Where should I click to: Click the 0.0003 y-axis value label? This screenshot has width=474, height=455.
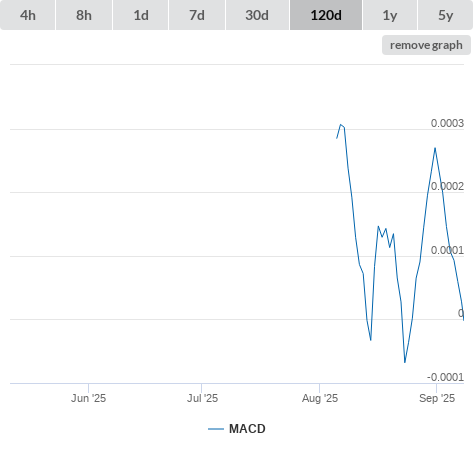click(x=447, y=123)
